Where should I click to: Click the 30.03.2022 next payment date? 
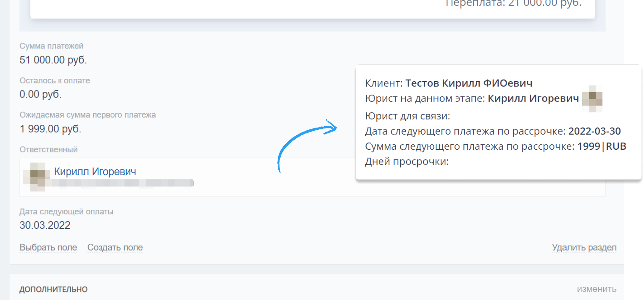[x=45, y=225]
